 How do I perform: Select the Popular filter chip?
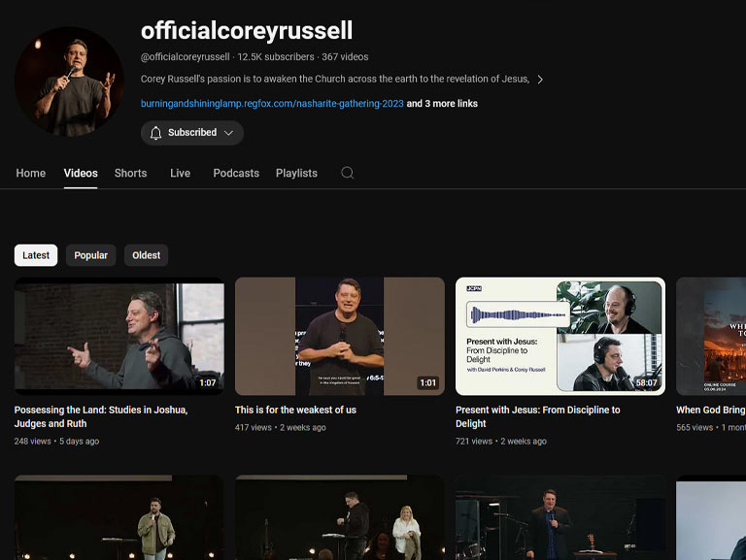(x=91, y=255)
